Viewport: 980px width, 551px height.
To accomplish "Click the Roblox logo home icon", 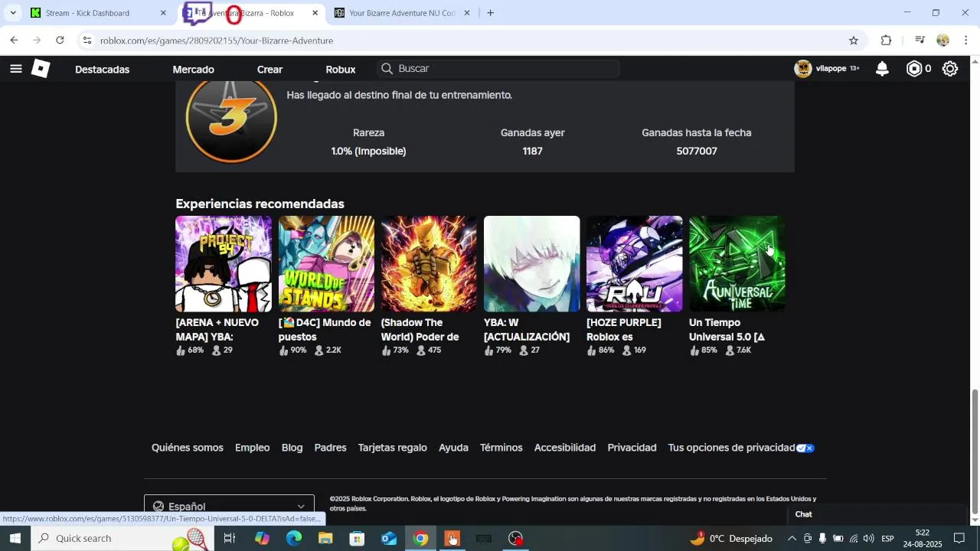I will click(x=41, y=69).
